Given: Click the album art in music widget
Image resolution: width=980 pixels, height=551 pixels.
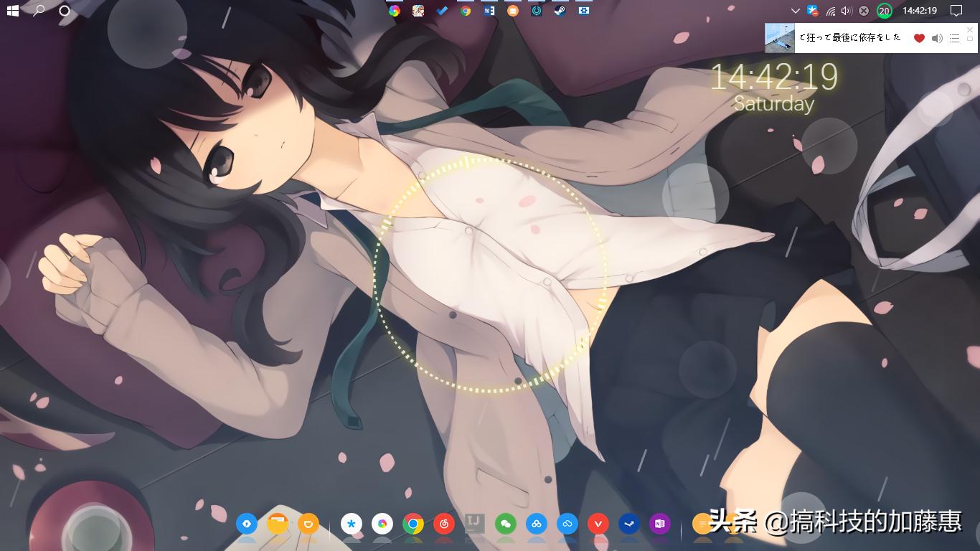Looking at the screenshot, I should coord(780,38).
